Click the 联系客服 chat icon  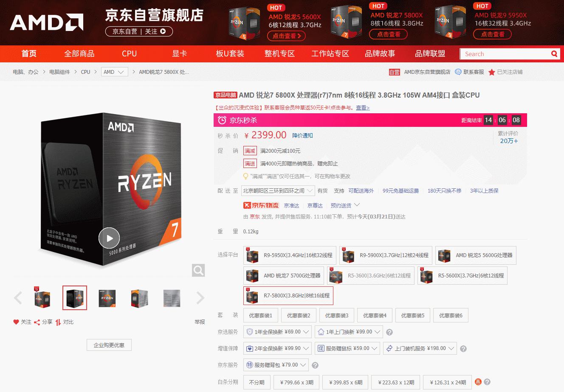point(458,72)
